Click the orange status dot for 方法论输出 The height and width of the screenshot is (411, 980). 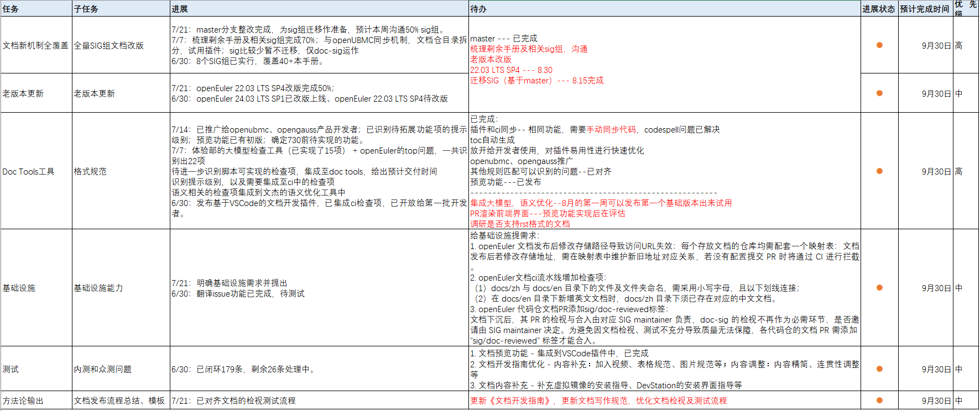point(879,401)
